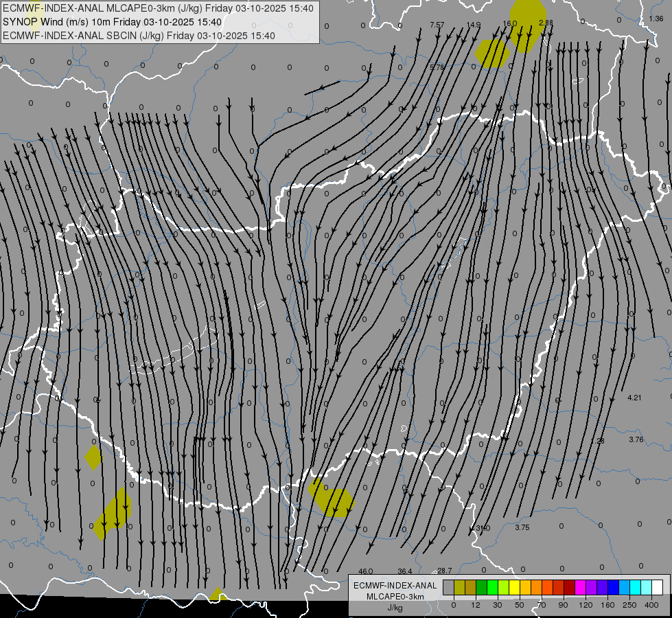Click the small olive diamond patch at left

tap(93, 457)
